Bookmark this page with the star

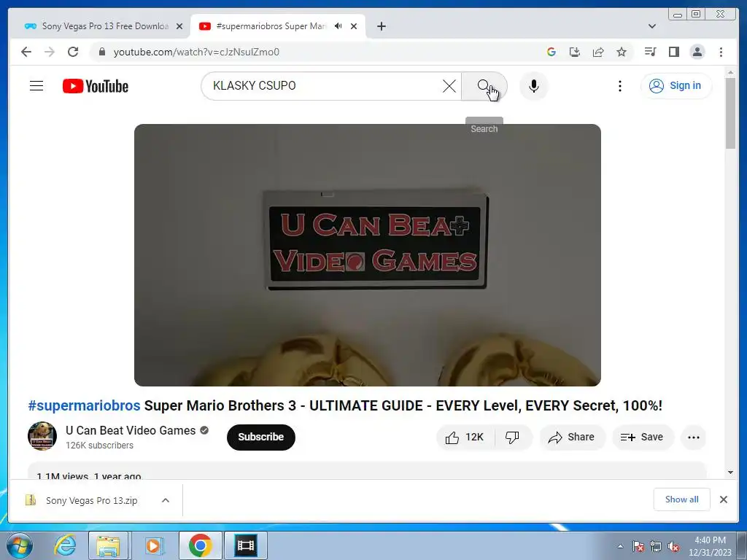point(622,52)
